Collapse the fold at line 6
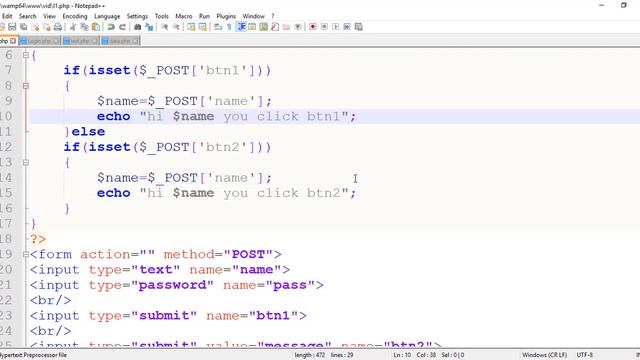This screenshot has height=360, width=640. tap(26, 55)
